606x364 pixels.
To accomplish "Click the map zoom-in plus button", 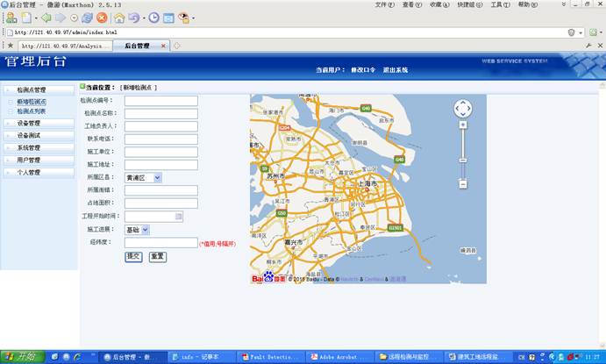I will [463, 125].
